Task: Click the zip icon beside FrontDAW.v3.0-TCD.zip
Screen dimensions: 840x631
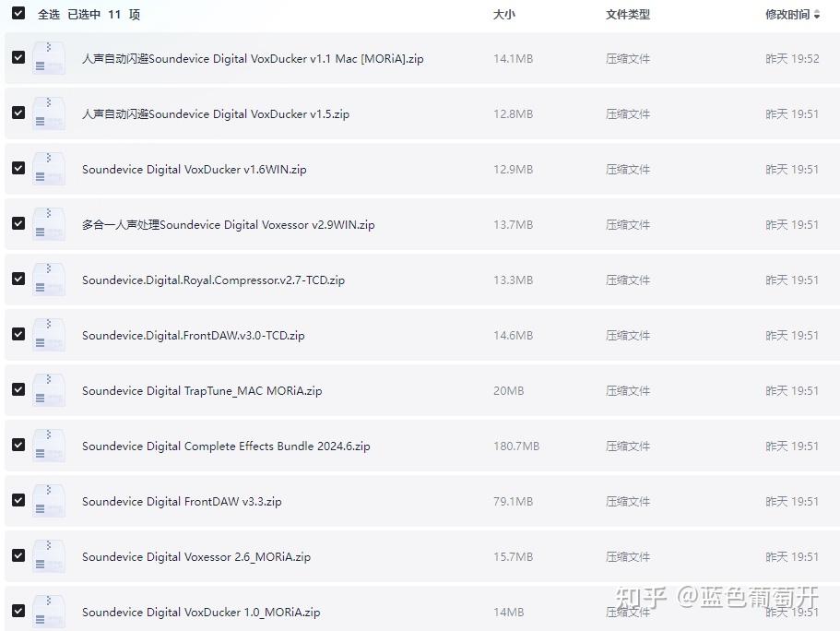Action: [x=49, y=335]
